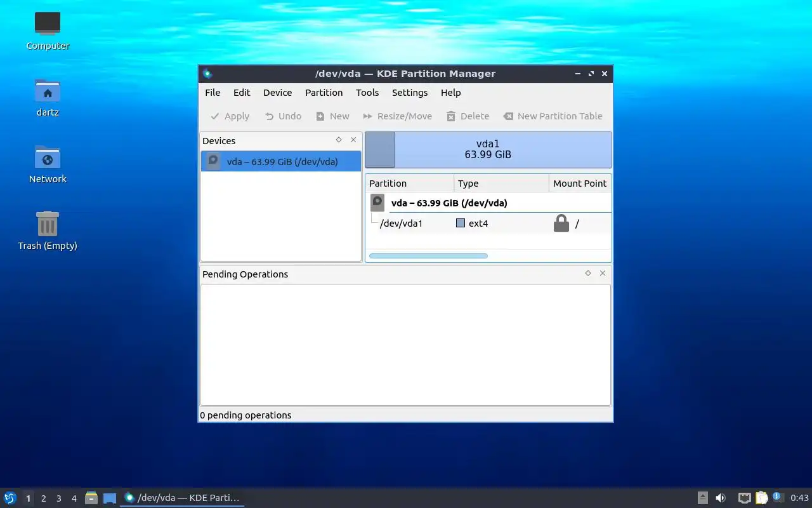
Task: Maximize the Partition Manager window
Action: [x=591, y=74]
